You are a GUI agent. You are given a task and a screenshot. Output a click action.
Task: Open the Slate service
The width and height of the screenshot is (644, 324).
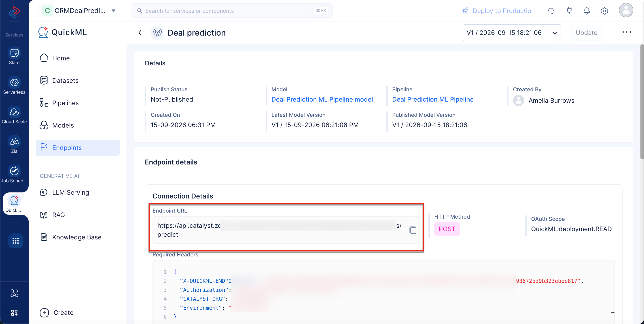click(14, 56)
